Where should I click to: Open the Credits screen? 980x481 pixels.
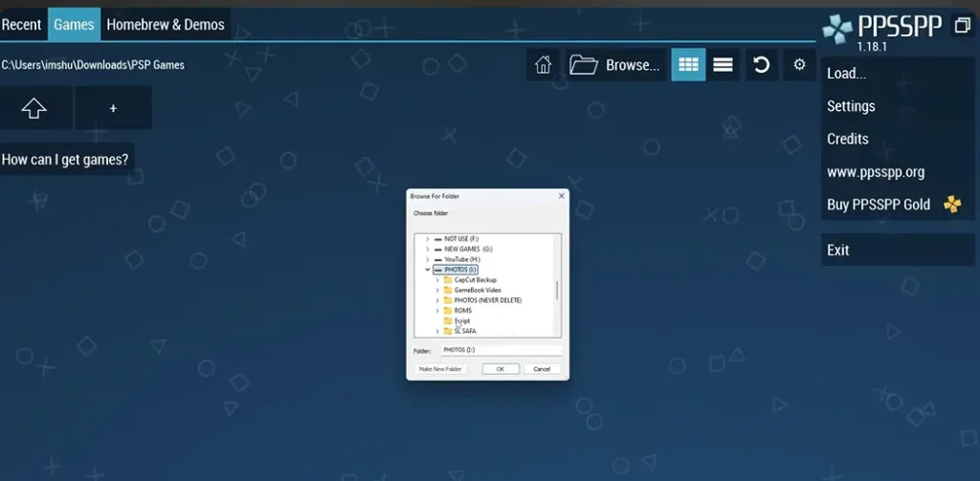pyautogui.click(x=898, y=139)
